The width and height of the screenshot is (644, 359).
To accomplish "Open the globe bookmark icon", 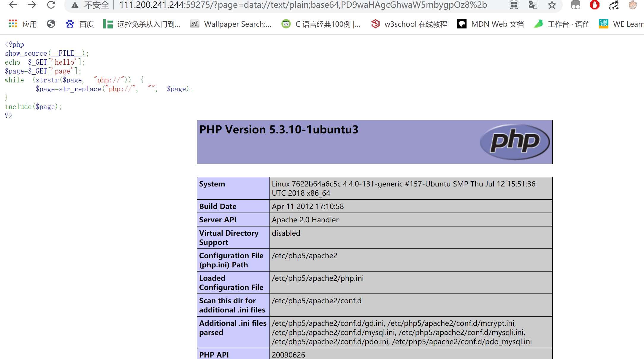I will point(51,24).
